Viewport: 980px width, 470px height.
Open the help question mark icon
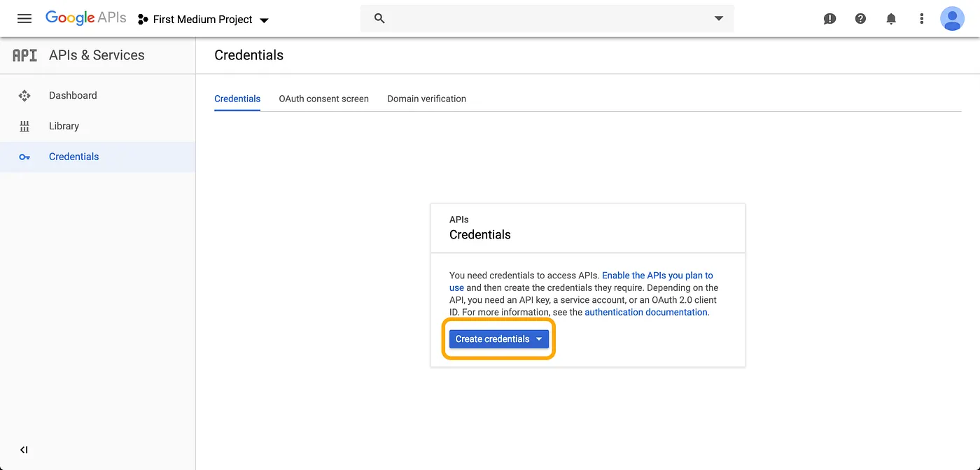[x=860, y=19]
